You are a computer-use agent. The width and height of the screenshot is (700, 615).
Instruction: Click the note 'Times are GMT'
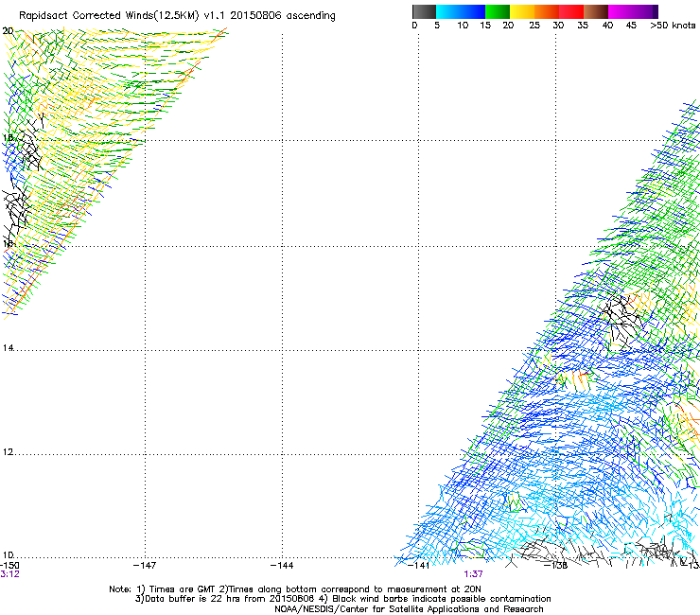coord(183,589)
